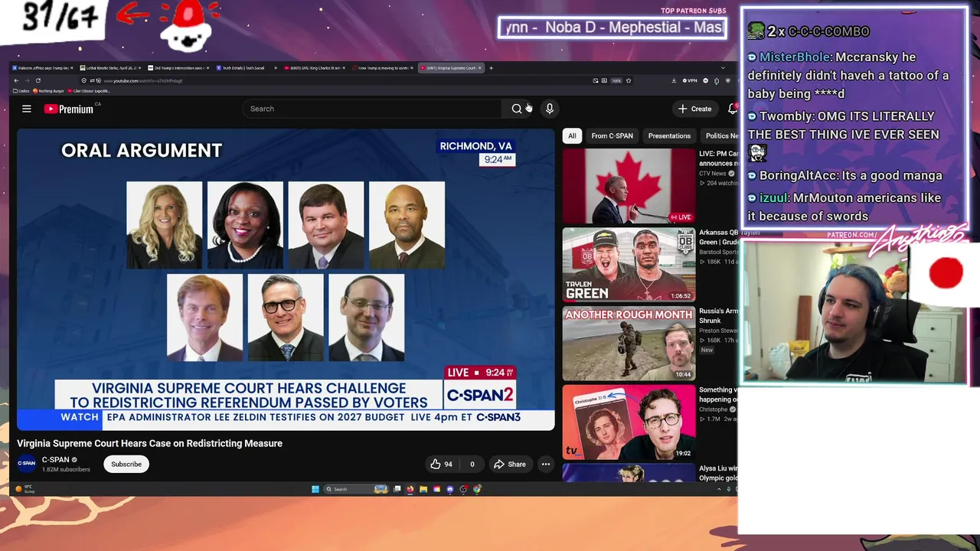Reload the page in the browser toolbar
Image resolution: width=980 pixels, height=551 pixels.
point(38,80)
